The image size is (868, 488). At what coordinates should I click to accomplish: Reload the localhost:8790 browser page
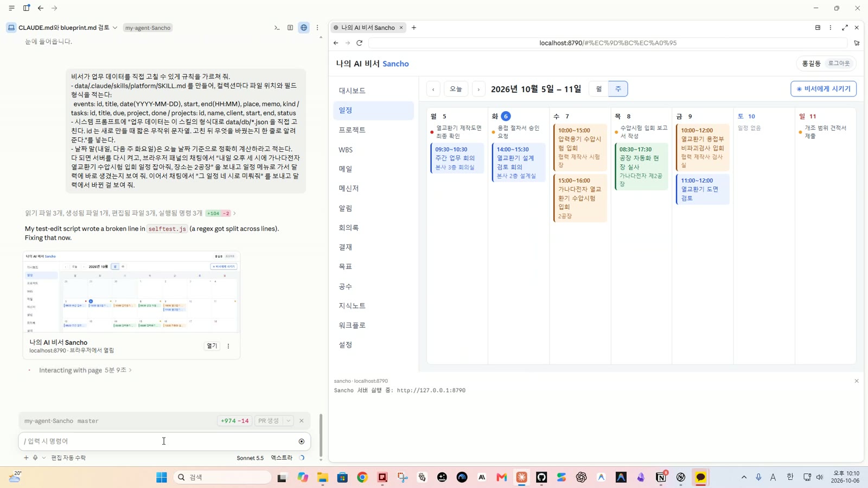(x=359, y=43)
